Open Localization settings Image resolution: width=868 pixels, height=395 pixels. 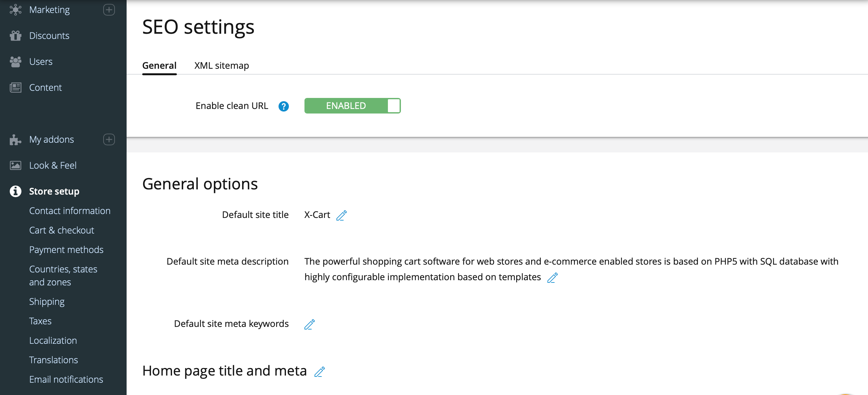click(53, 341)
